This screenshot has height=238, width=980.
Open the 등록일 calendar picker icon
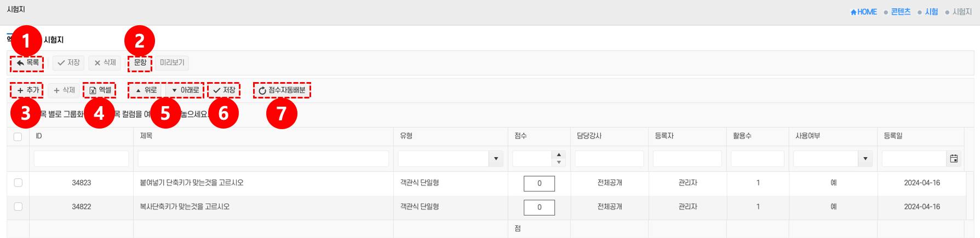pos(954,159)
